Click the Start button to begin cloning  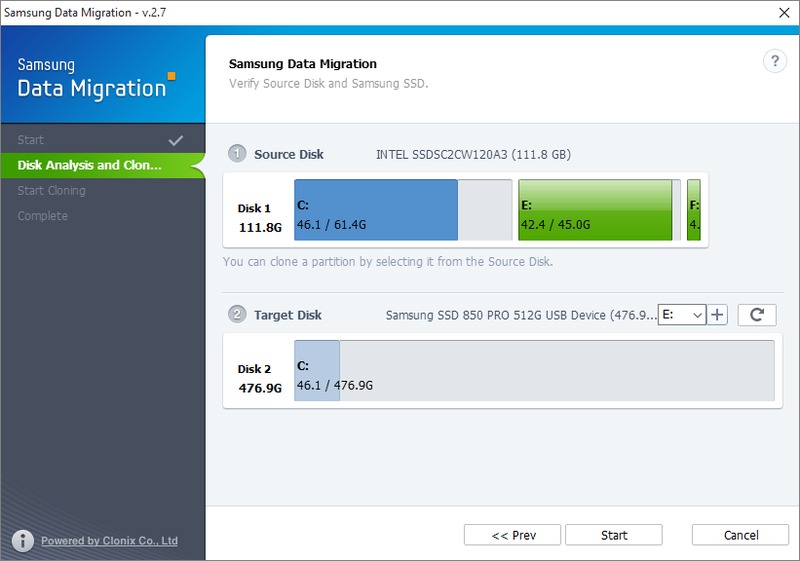pos(614,535)
